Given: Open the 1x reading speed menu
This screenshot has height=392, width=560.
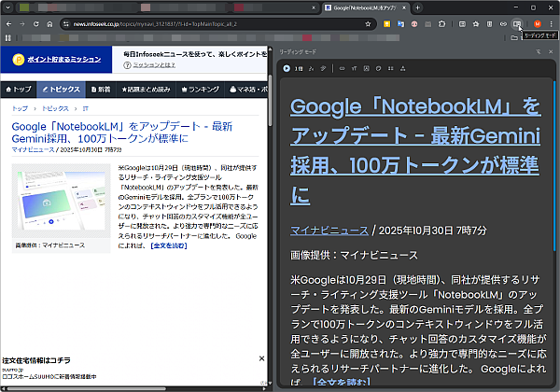Looking at the screenshot, I should tap(299, 68).
